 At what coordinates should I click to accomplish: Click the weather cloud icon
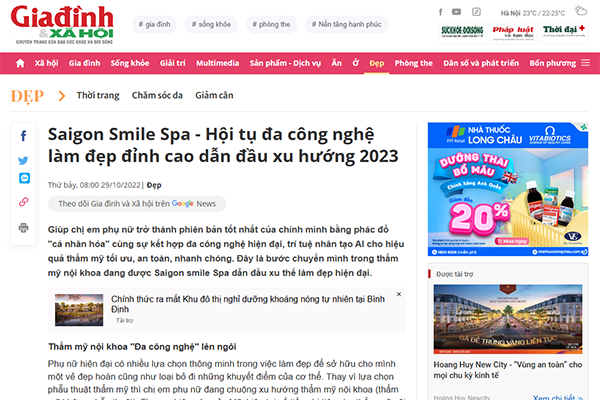pyautogui.click(x=580, y=10)
